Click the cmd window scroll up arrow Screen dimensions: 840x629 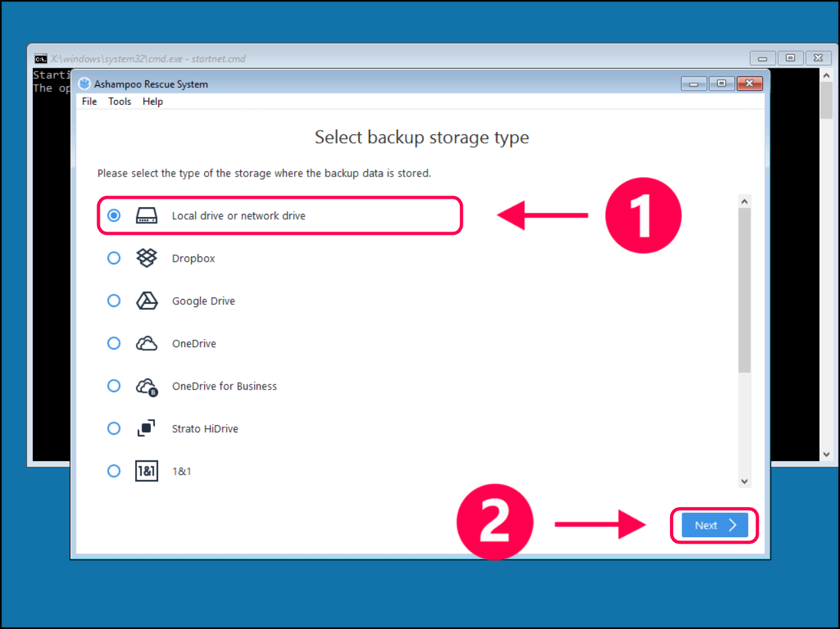tap(826, 75)
